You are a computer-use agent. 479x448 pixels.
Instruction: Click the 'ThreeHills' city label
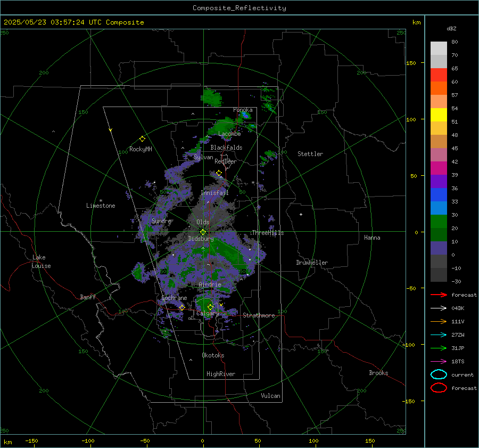(x=268, y=233)
